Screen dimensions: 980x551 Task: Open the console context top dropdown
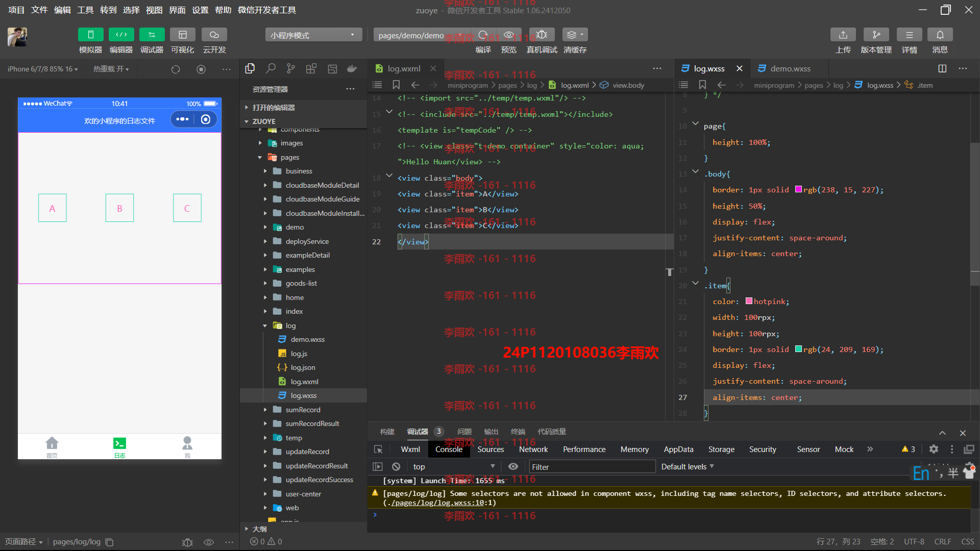tap(453, 467)
